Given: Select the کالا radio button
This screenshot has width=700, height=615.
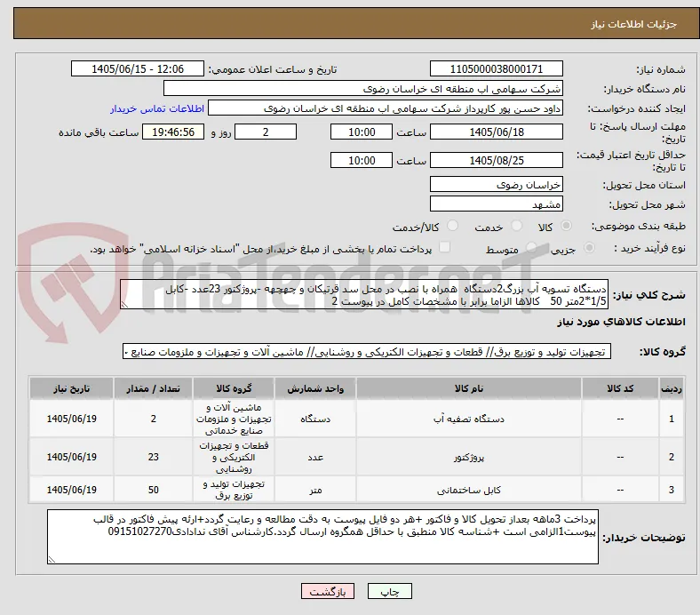Looking at the screenshot, I should [566, 226].
